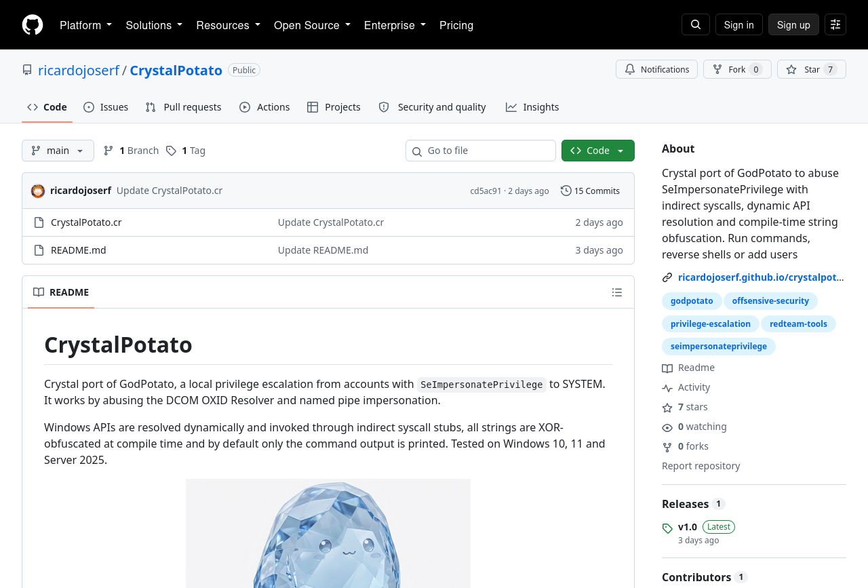Switch to the Pull requests tab

tap(183, 107)
